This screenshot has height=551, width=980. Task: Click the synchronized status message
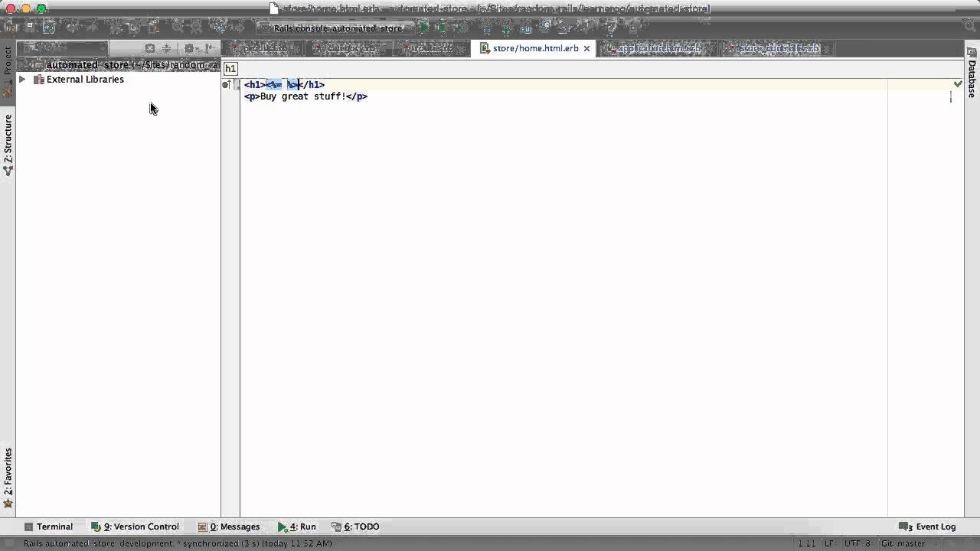[x=178, y=543]
